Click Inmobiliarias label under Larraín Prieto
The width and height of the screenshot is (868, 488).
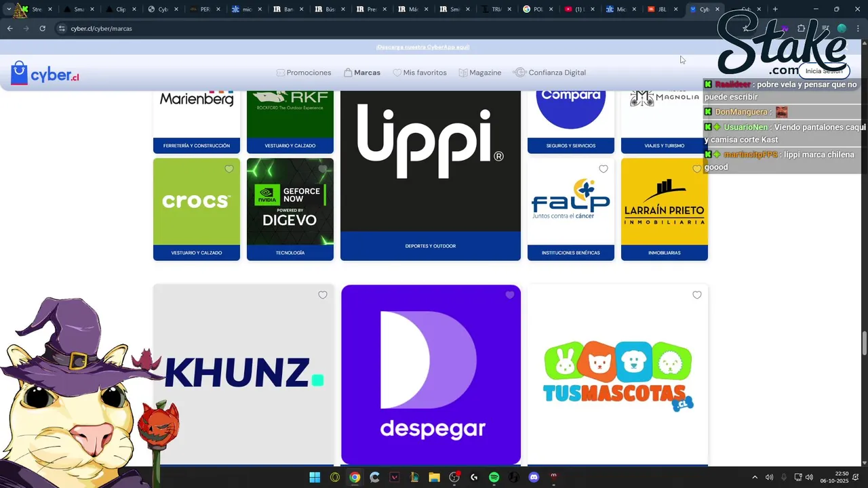665,253
